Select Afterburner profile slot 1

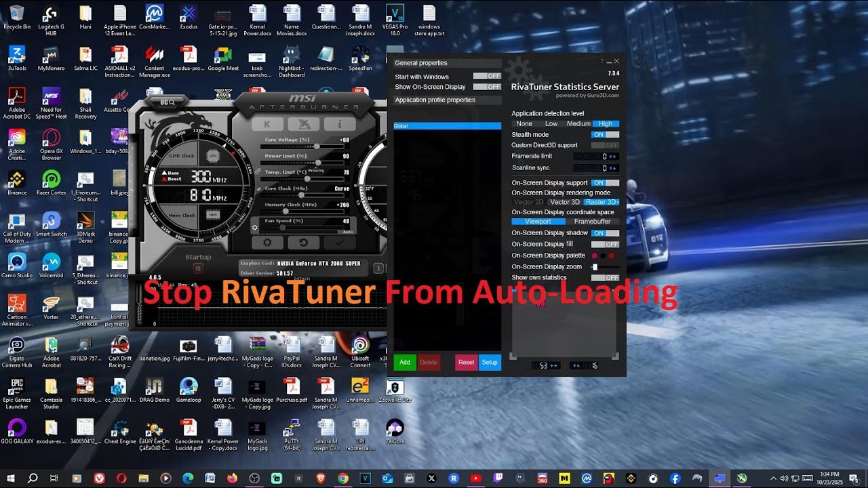[378, 268]
